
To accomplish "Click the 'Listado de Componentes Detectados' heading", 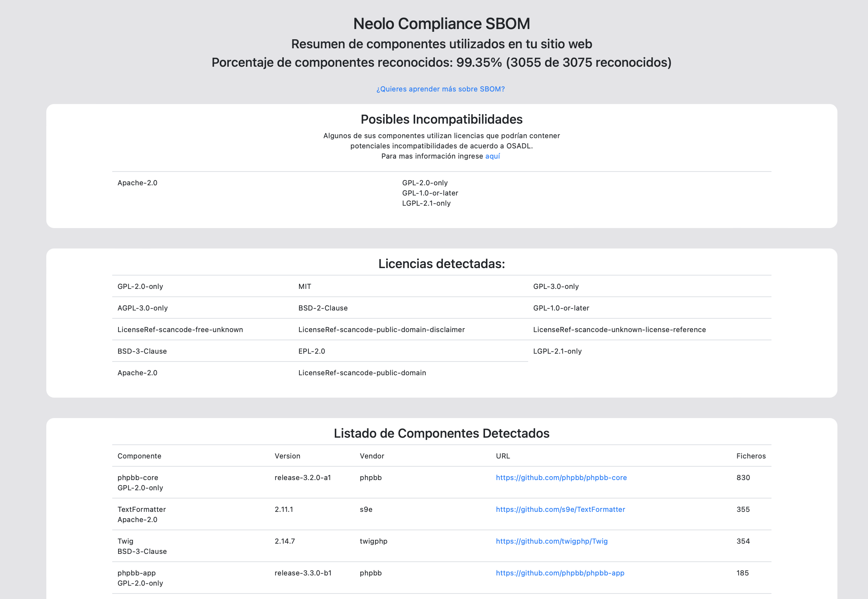I will point(441,433).
